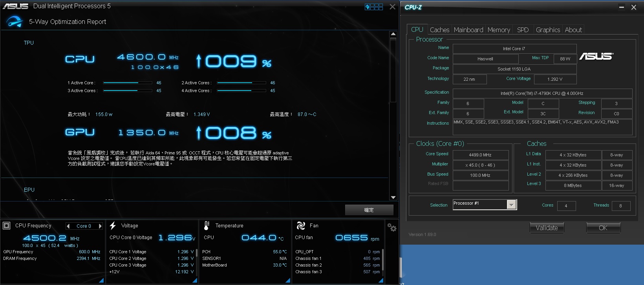Click the CPU Frequency chip icon
644x285 pixels.
(x=6, y=225)
